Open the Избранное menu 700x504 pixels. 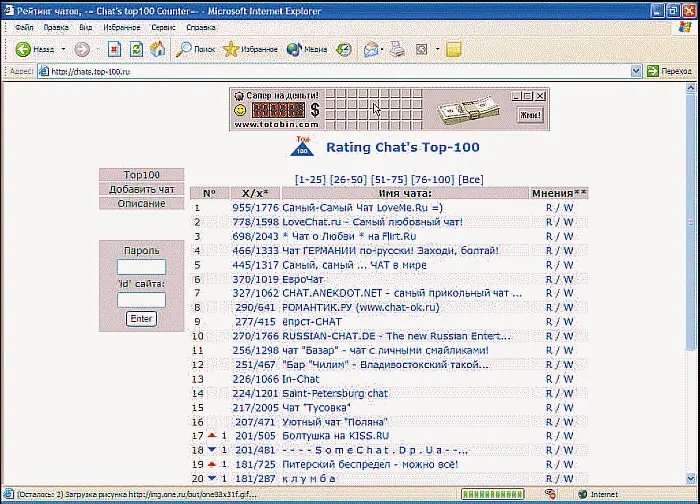click(x=121, y=28)
